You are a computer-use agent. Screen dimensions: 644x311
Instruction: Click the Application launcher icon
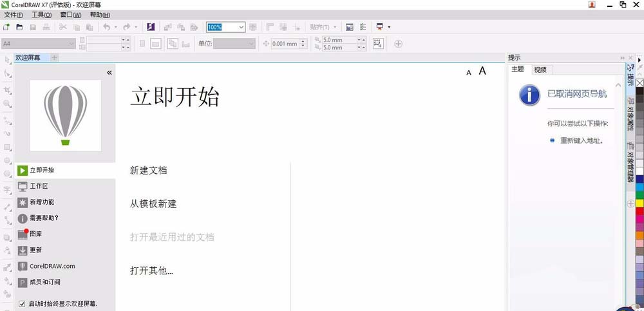click(x=380, y=27)
